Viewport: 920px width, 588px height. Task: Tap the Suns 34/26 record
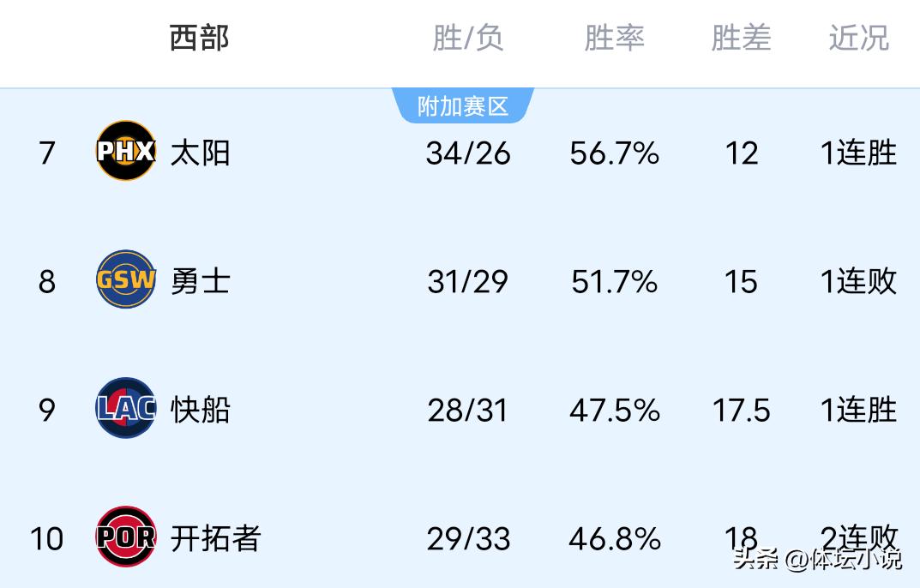tap(467, 153)
